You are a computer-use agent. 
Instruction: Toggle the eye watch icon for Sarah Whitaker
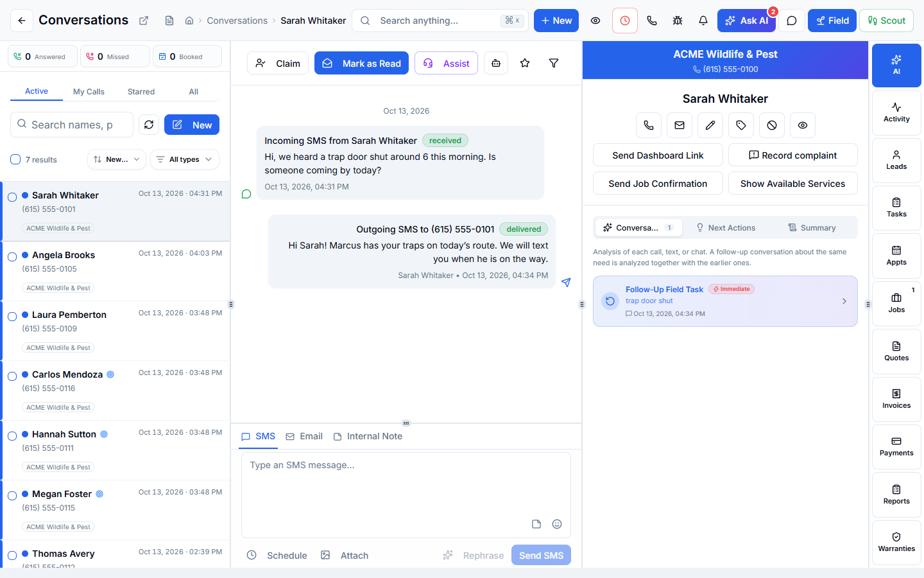click(x=803, y=125)
